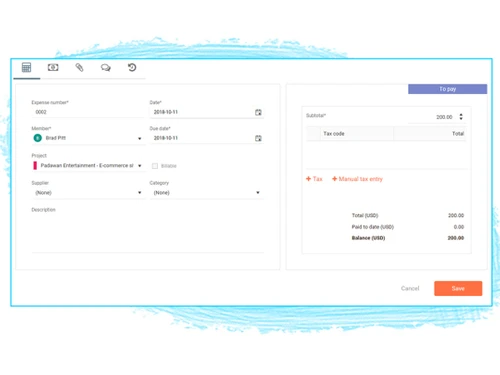This screenshot has height=375, width=500.
Task: Open the calculator details tab
Action: pyautogui.click(x=26, y=68)
